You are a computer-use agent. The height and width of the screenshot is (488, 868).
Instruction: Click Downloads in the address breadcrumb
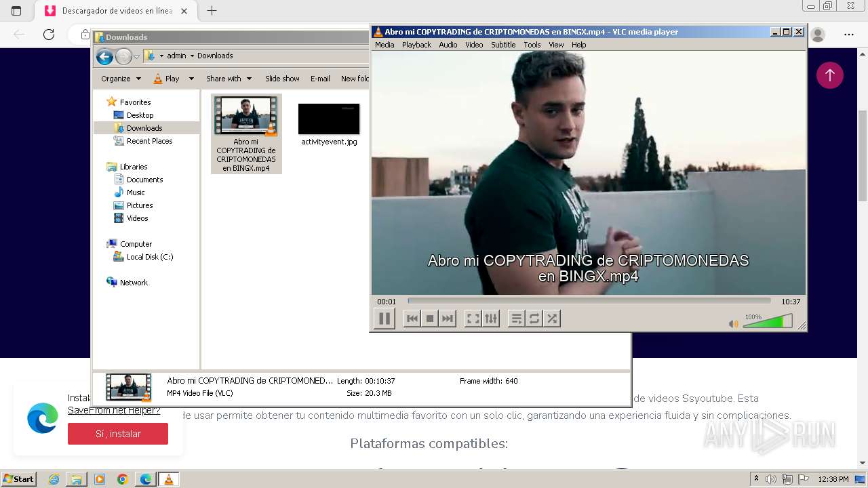(215, 56)
